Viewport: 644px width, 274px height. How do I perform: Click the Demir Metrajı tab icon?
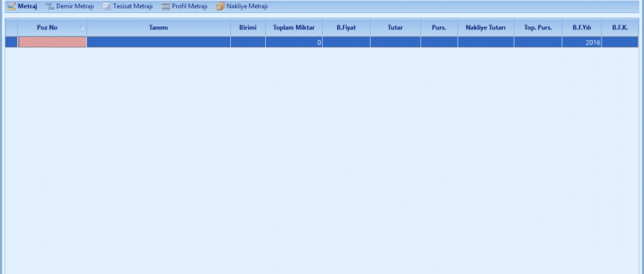(49, 6)
